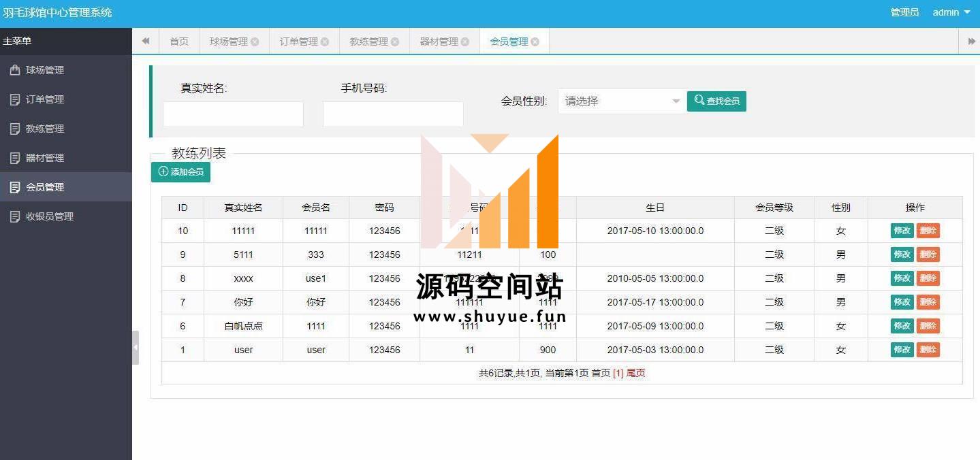Open 收银员管理 in the main menu
This screenshot has height=460, width=980.
click(x=66, y=216)
